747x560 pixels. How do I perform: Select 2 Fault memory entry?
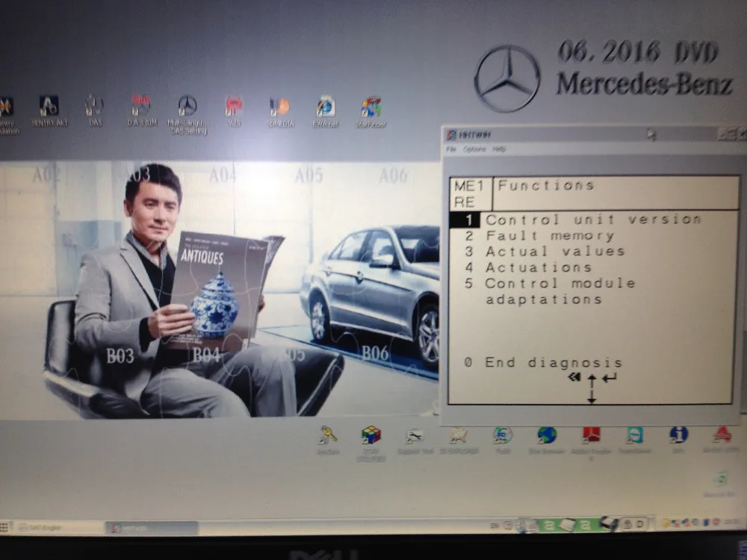pos(539,236)
